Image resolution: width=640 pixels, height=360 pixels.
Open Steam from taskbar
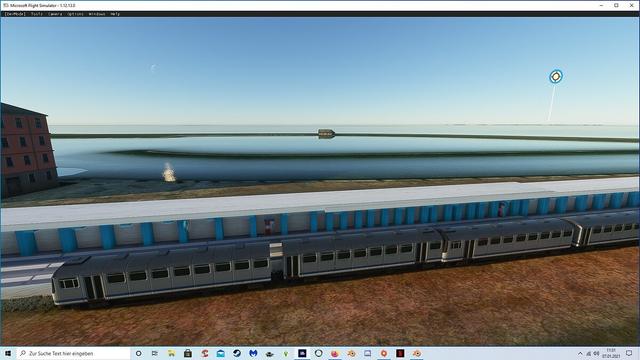[237, 353]
